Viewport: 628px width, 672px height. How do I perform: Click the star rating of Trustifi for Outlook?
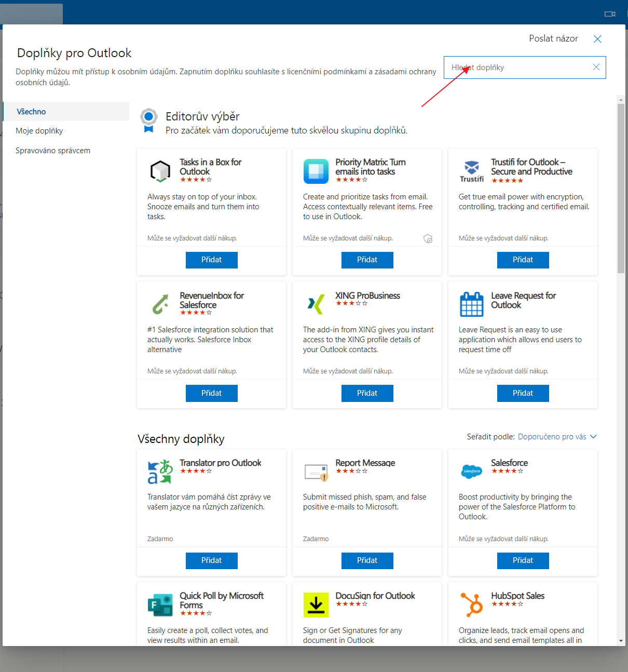pos(507,181)
